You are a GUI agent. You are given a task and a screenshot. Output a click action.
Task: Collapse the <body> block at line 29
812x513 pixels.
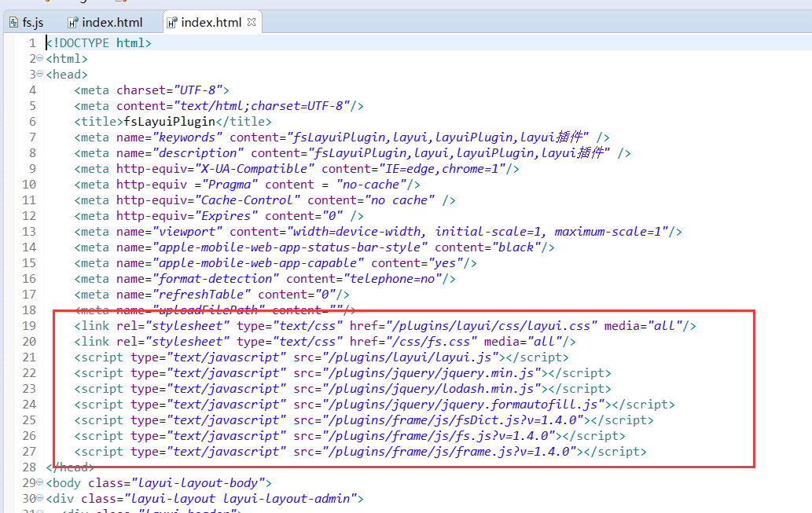41,483
